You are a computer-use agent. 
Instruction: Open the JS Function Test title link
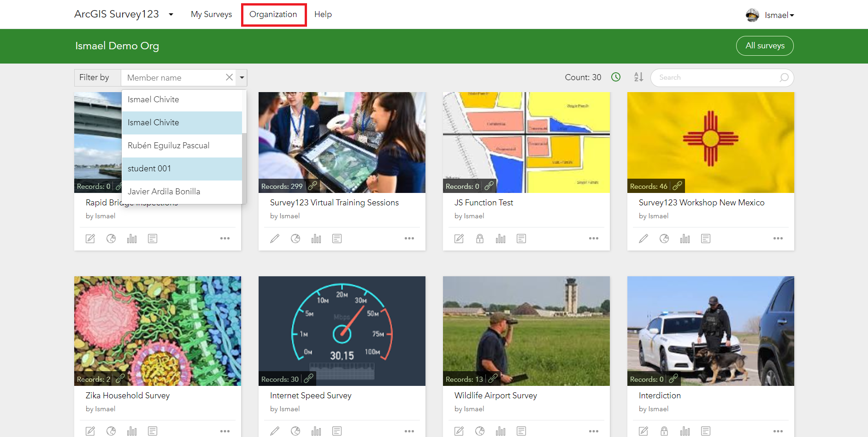pos(484,203)
